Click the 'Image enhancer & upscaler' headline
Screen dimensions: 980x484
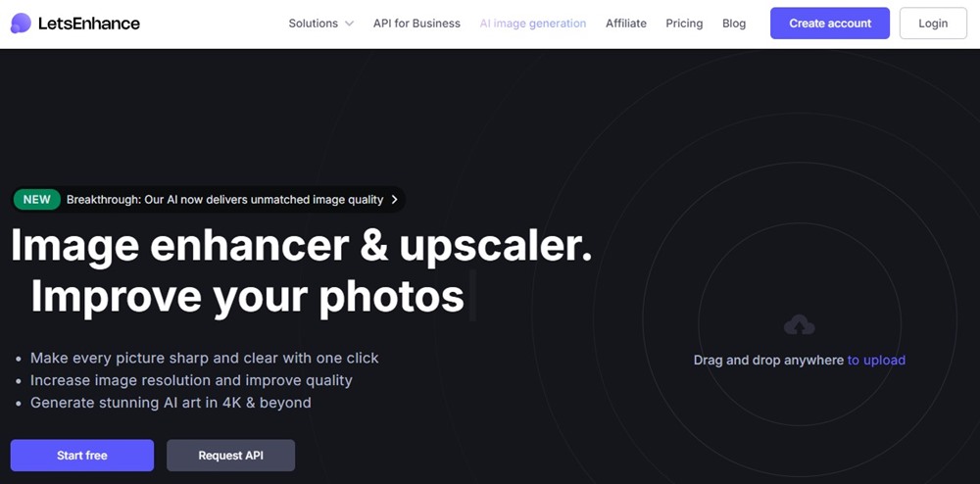tap(301, 246)
